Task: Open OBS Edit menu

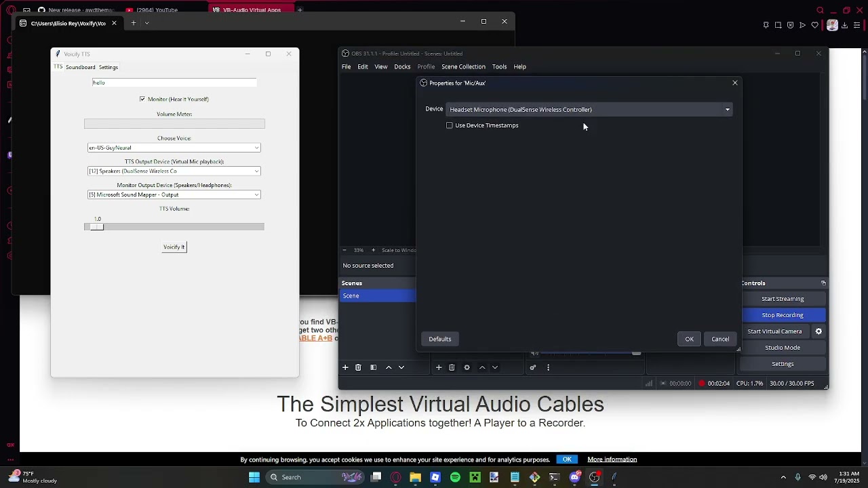Action: tap(363, 66)
